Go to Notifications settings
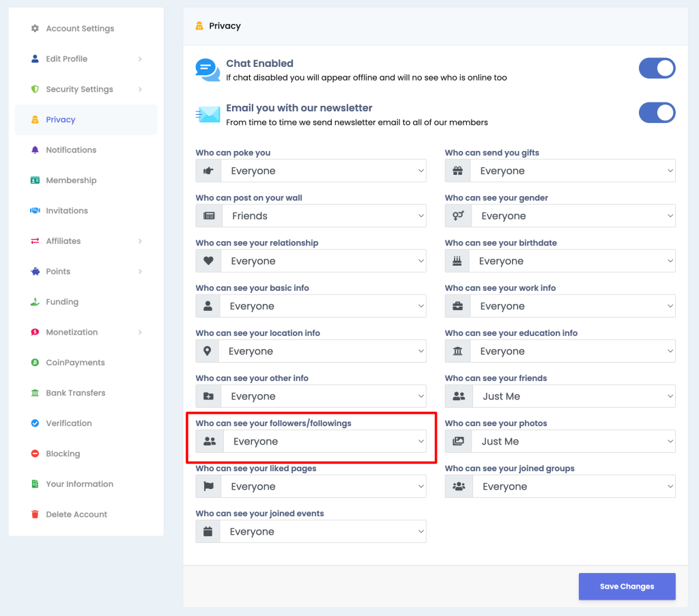The height and width of the screenshot is (616, 699). coord(86,150)
